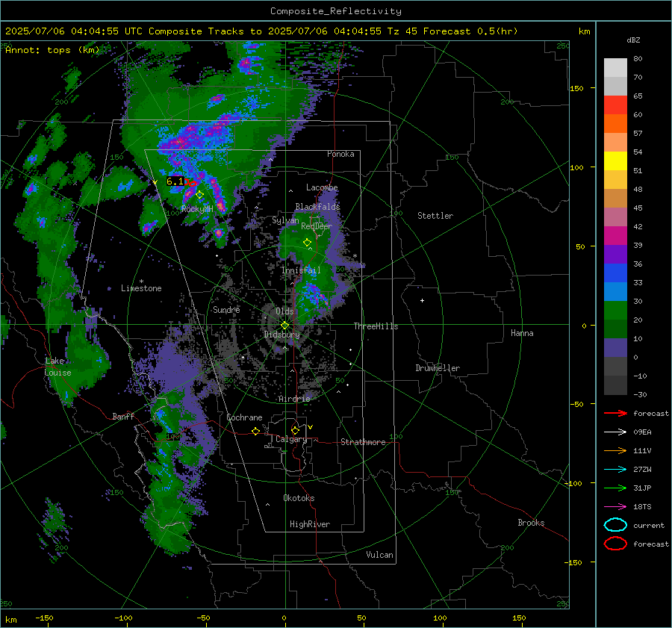
Task: Select the white 09EA track arrow
Action: click(615, 432)
